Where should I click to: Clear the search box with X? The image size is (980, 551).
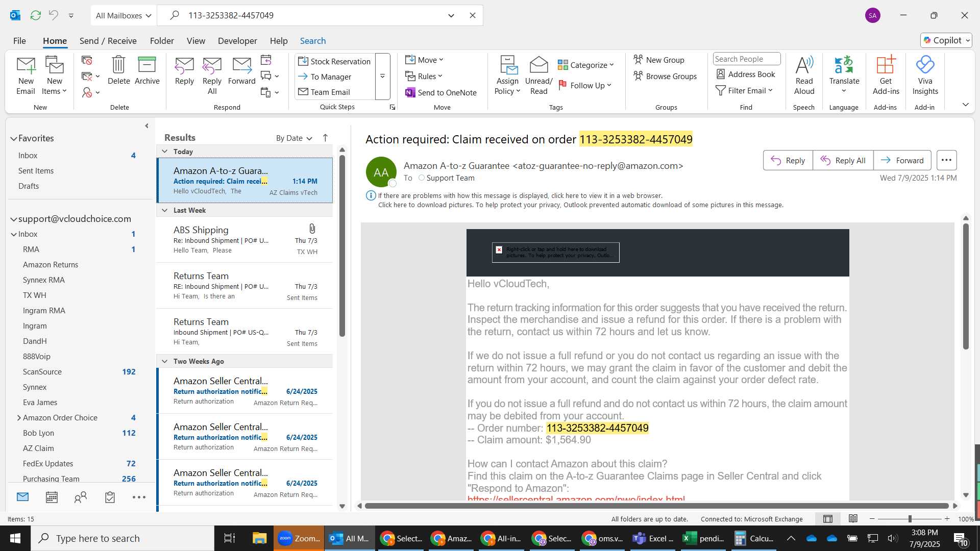coord(473,15)
